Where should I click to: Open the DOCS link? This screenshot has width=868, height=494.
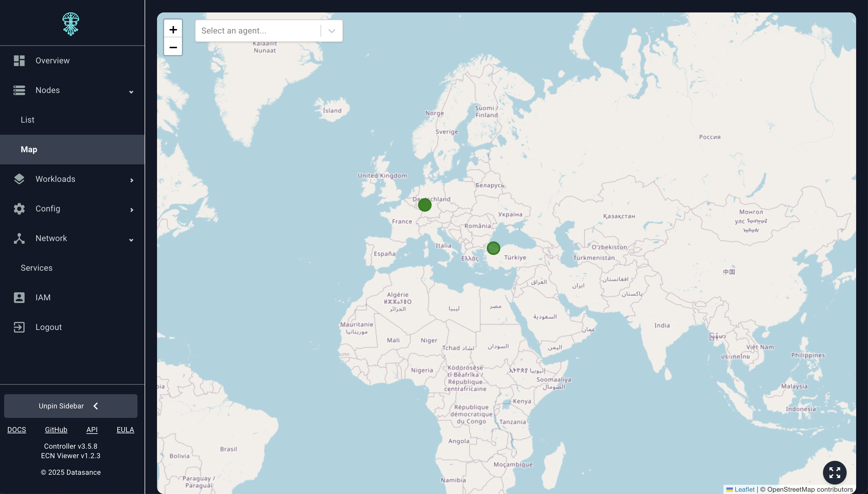[17, 429]
